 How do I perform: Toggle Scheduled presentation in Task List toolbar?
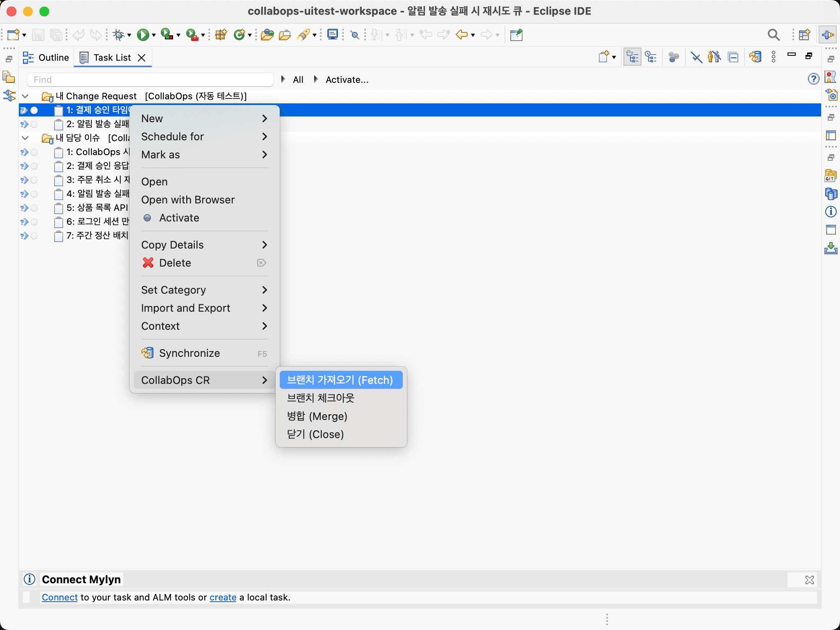tap(651, 57)
